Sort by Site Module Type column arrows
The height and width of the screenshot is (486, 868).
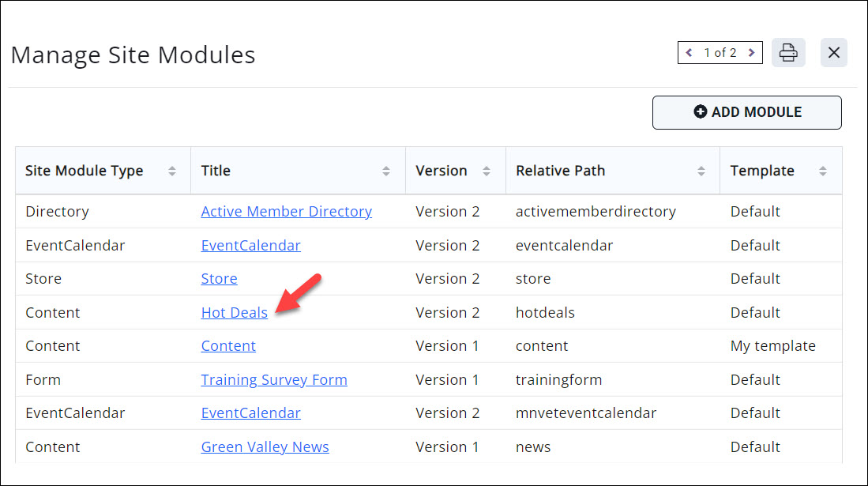tap(172, 171)
